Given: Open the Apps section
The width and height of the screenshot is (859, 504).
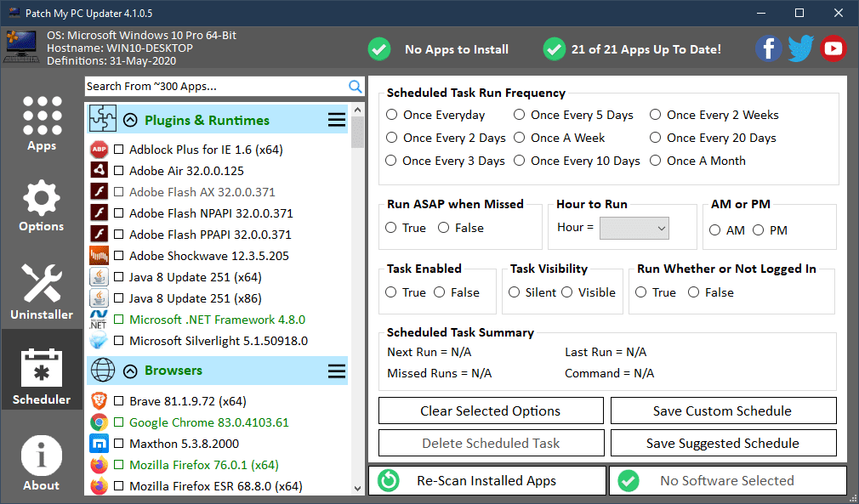Looking at the screenshot, I should 42,124.
